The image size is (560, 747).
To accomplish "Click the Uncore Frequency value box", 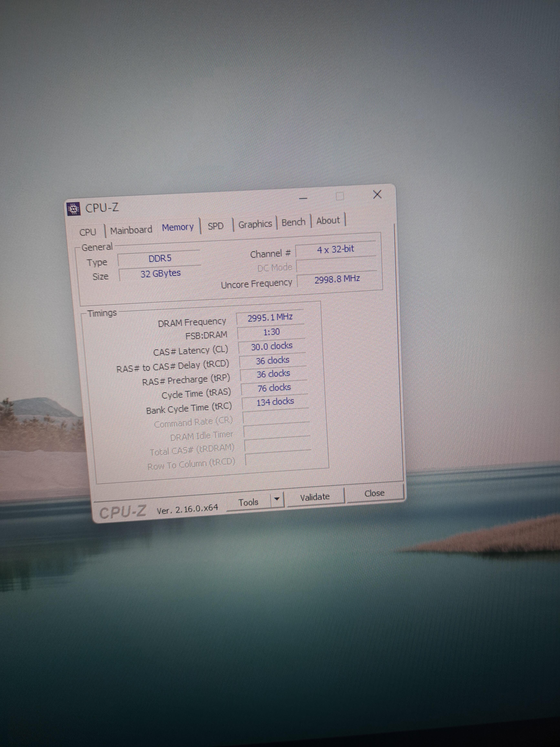I will click(337, 280).
